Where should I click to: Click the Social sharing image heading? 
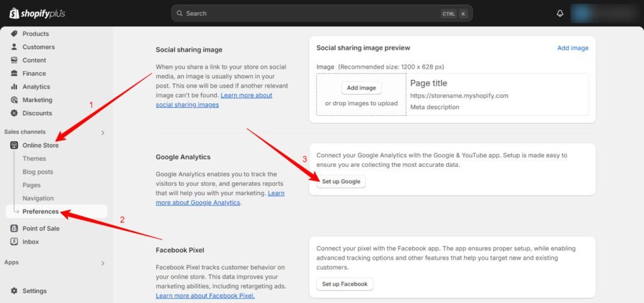click(189, 50)
